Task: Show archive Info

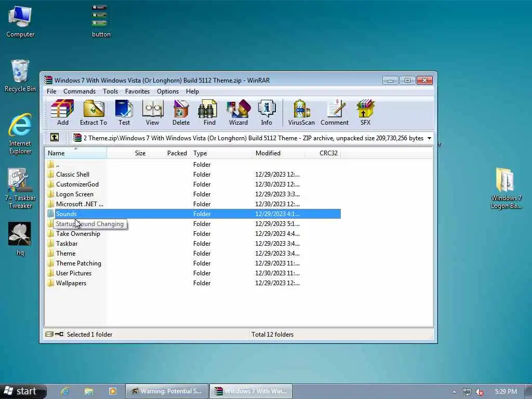Action: point(267,113)
